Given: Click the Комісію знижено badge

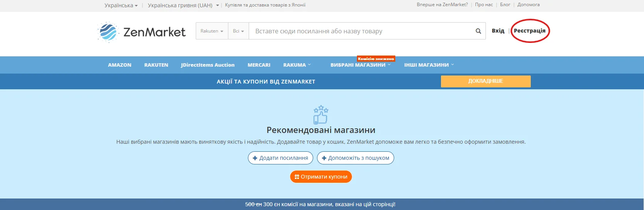Looking at the screenshot, I should [376, 59].
